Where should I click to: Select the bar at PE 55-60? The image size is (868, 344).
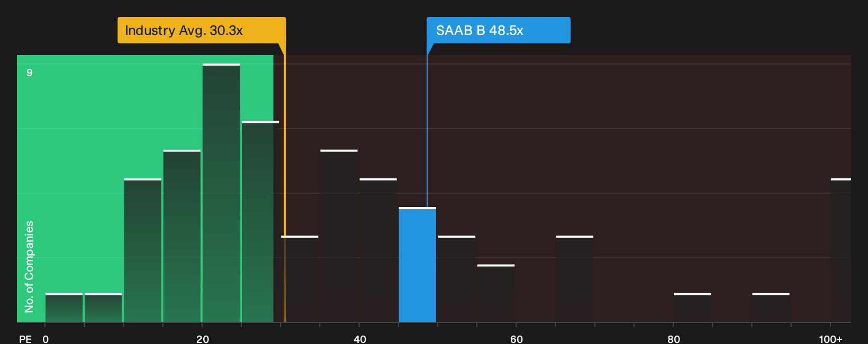(x=496, y=293)
